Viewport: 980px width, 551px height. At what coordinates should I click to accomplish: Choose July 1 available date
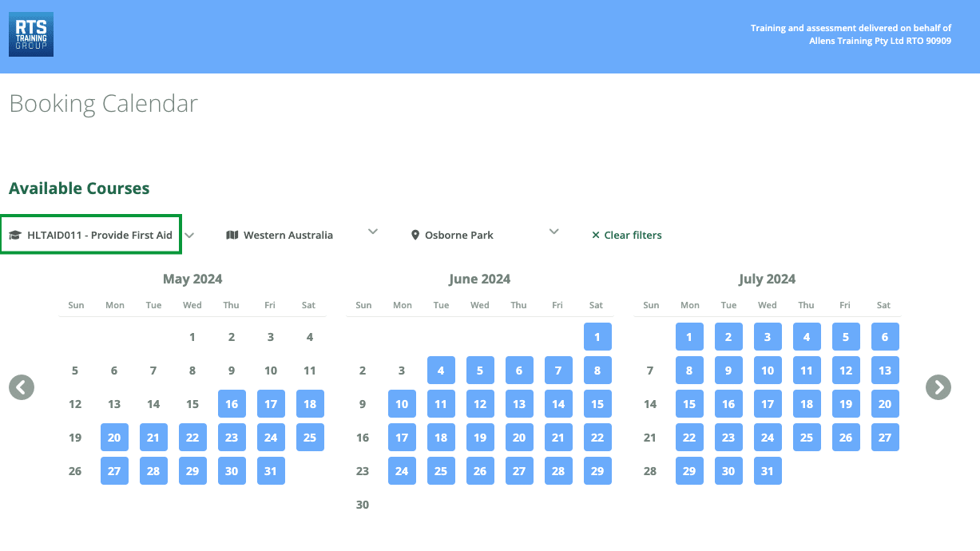[689, 337]
